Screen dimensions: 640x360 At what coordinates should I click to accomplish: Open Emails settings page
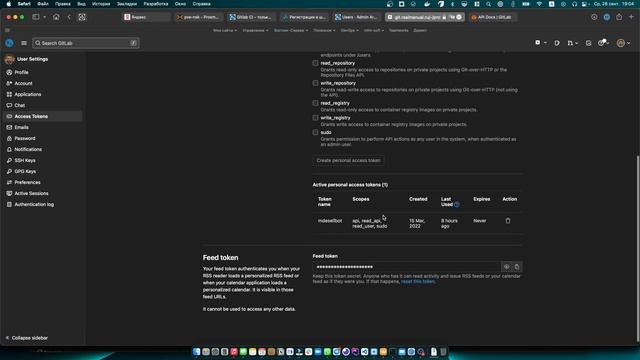21,127
